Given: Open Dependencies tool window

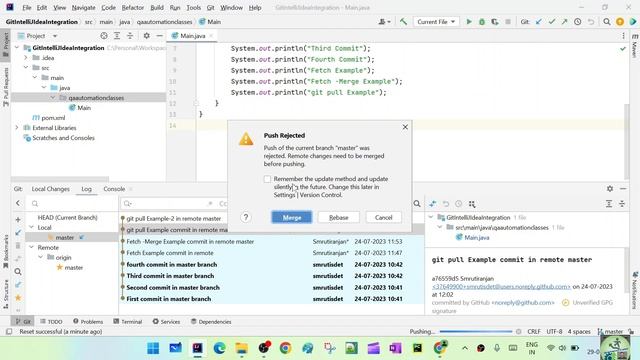Looking at the screenshot, I should click(211, 322).
